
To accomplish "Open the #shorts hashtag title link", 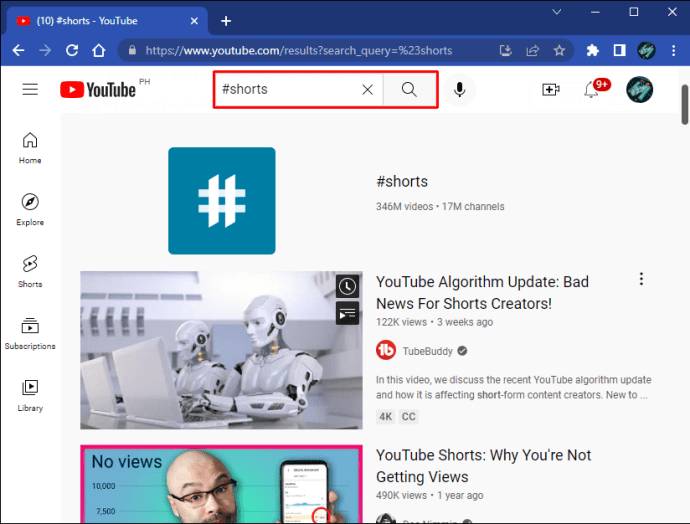I will [402, 181].
